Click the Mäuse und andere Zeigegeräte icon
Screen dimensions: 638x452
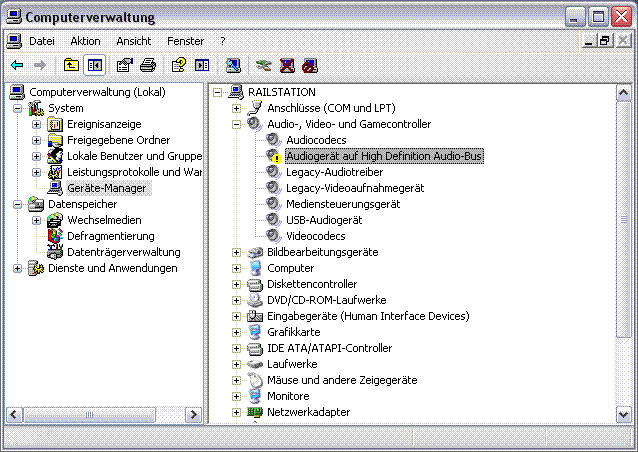pyautogui.click(x=255, y=380)
